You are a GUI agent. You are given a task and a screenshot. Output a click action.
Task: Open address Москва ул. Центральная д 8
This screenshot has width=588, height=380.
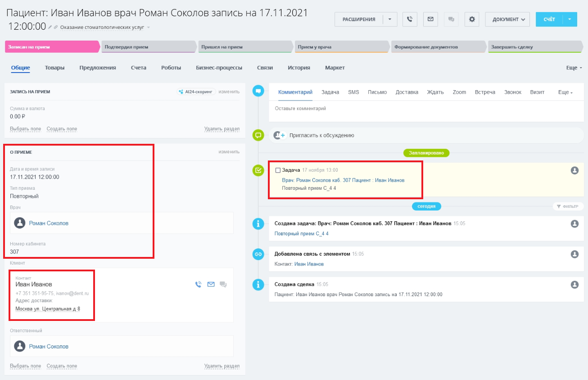(x=48, y=309)
